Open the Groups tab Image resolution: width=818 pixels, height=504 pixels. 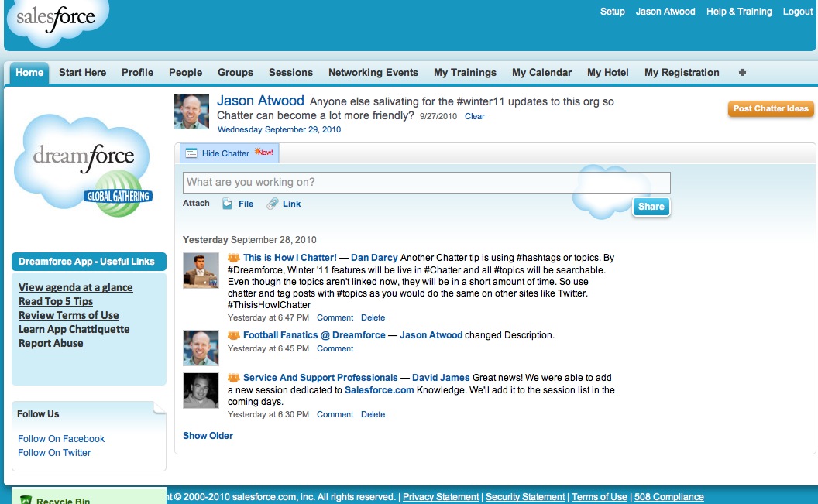pos(235,73)
